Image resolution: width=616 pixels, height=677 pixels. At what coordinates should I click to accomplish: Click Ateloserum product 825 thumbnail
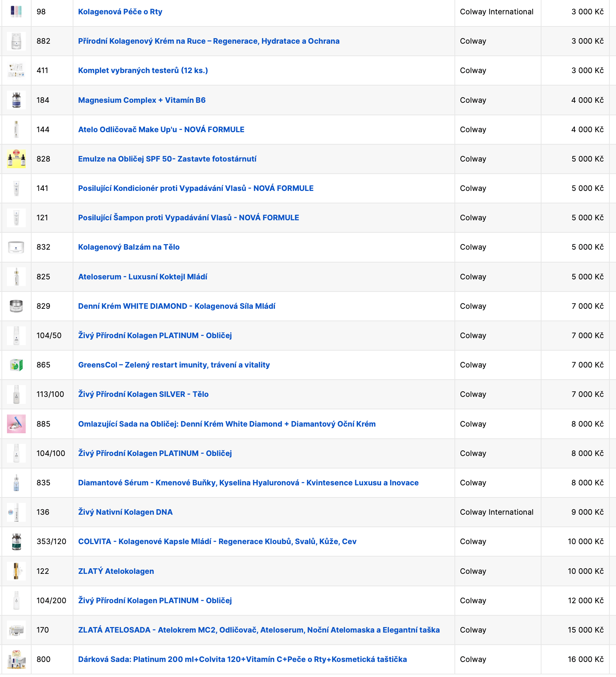click(x=16, y=277)
